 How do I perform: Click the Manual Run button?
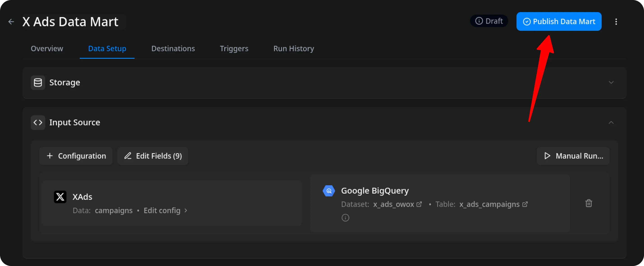[573, 156]
